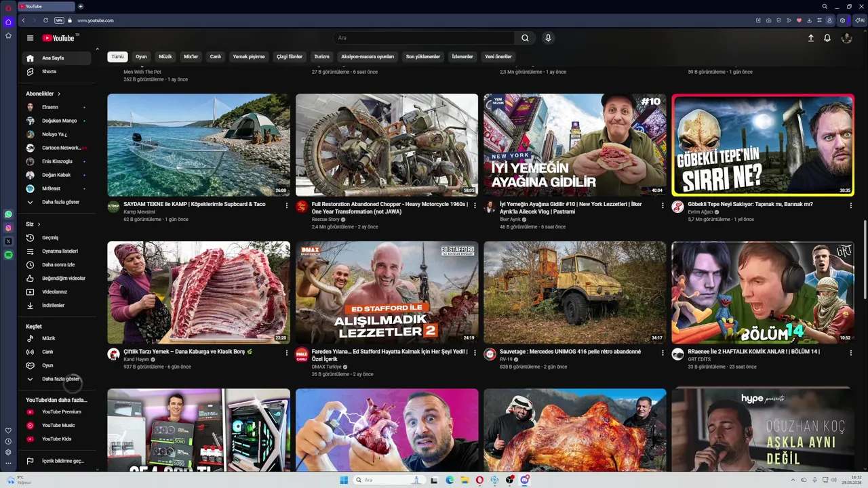Open the notifications bell

tap(827, 38)
